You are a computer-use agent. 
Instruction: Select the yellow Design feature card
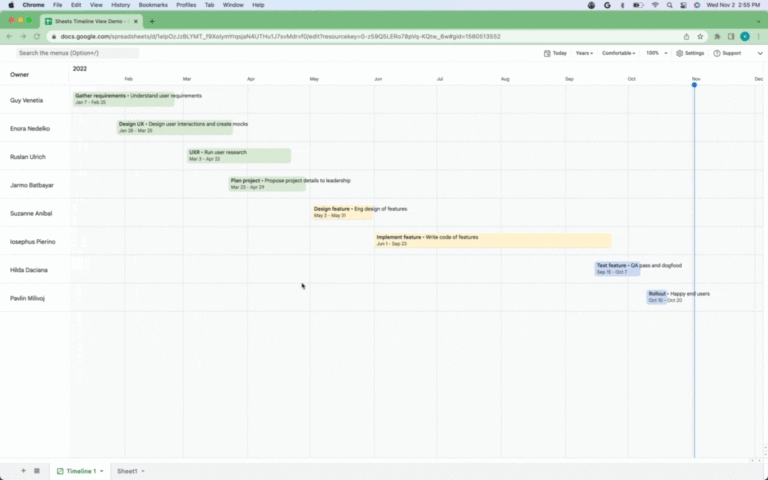click(x=342, y=212)
